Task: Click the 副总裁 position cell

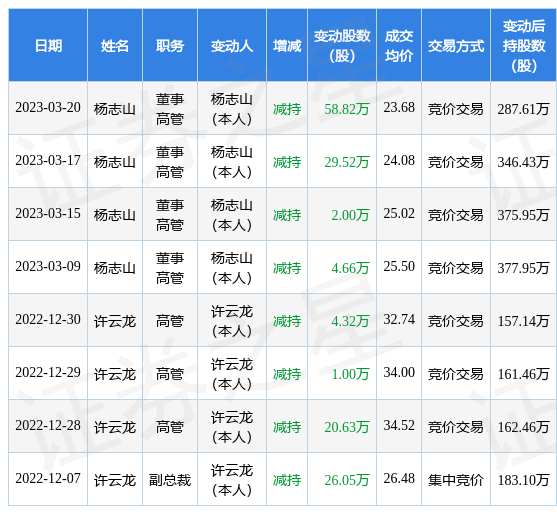Action: [170, 480]
